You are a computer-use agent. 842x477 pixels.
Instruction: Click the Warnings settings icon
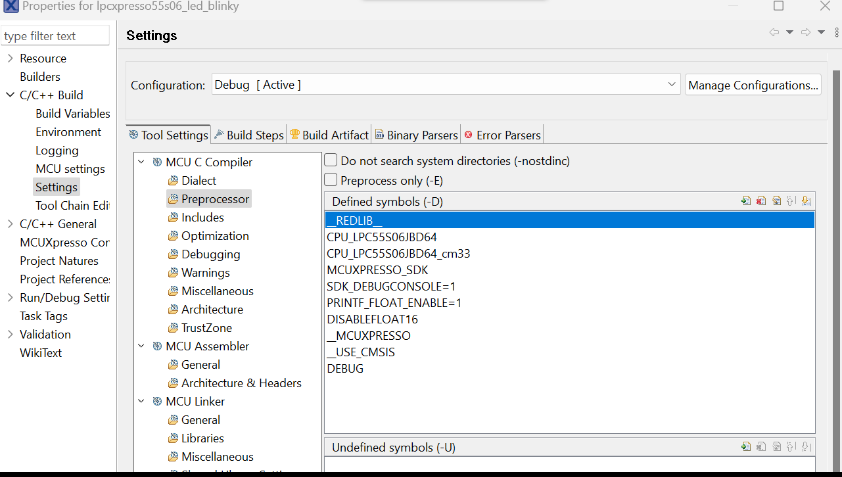(173, 273)
